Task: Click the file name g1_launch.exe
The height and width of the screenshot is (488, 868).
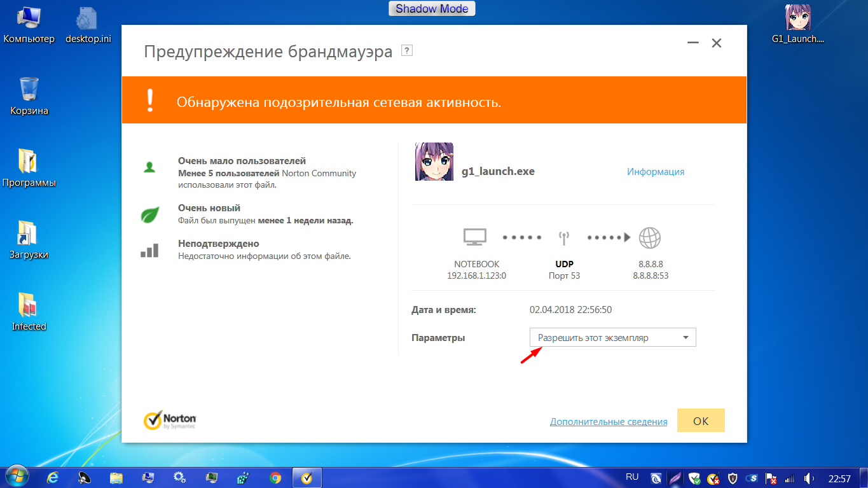Action: pos(498,172)
